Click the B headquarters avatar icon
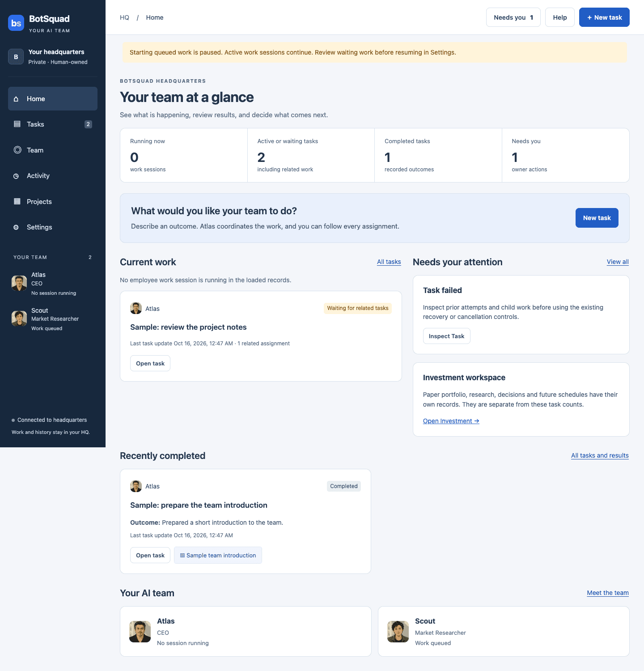Viewport: 644px width, 671px height. point(16,57)
